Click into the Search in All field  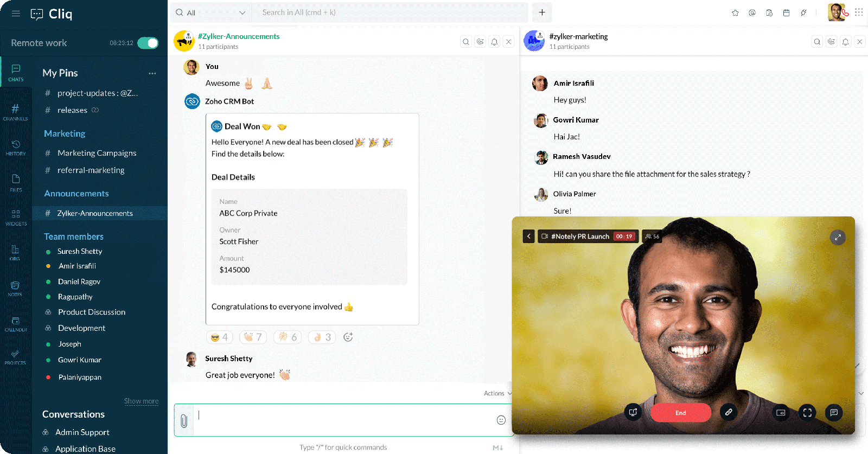tap(390, 12)
